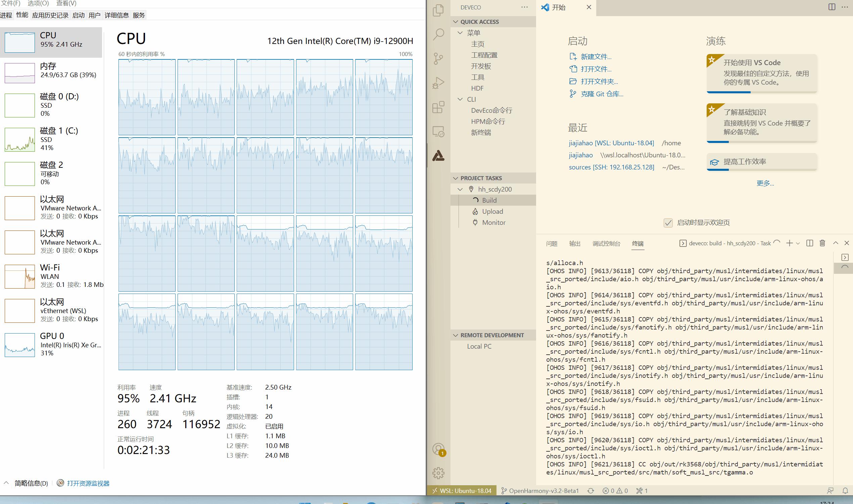Switch to the 进程 tab in Task Manager

click(6, 15)
